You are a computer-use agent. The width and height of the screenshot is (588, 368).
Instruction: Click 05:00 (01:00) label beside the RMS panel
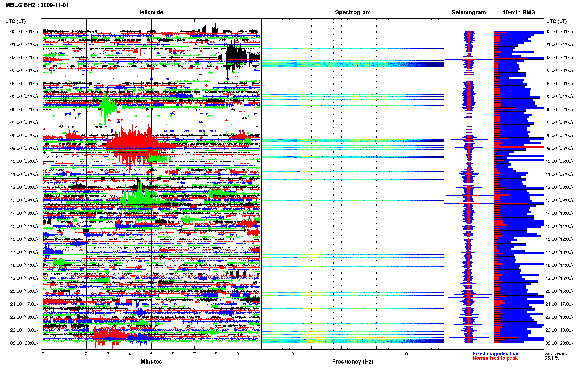[559, 96]
